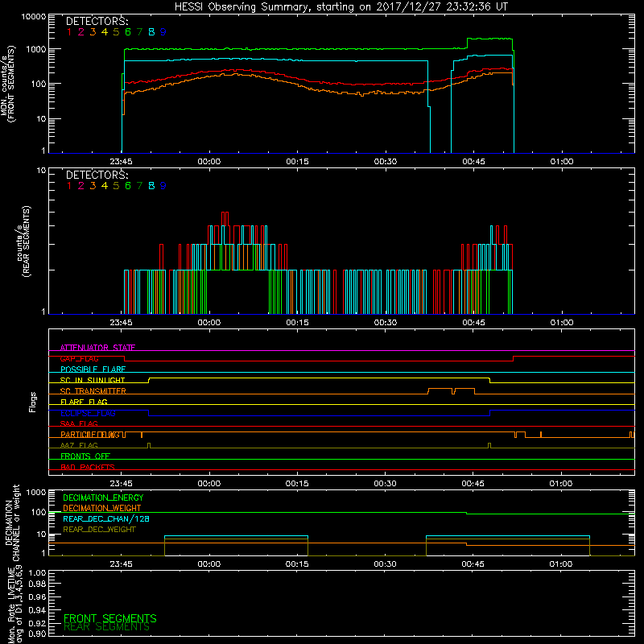The width and height of the screenshot is (644, 644).
Task: Click DETECTORS: label in rear segments panel
Action: (x=97, y=175)
